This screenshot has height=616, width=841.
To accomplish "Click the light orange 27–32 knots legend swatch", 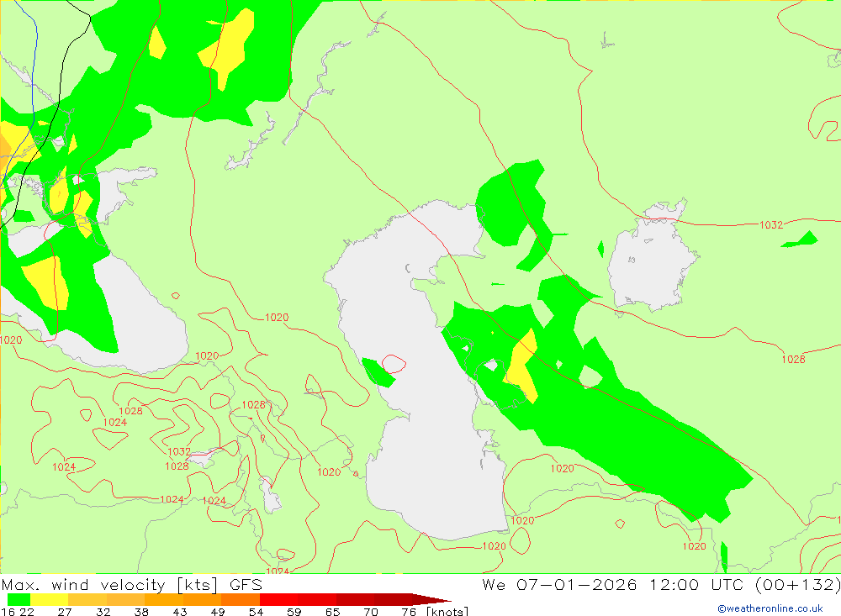I will 87,599.
